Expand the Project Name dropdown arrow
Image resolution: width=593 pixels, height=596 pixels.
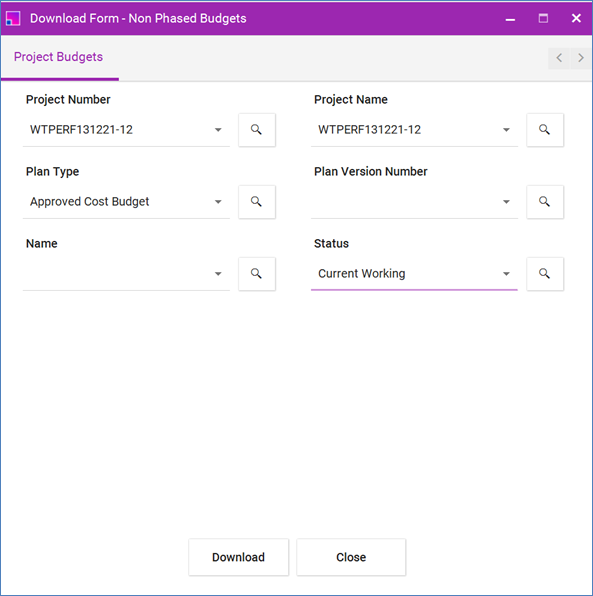(x=506, y=130)
